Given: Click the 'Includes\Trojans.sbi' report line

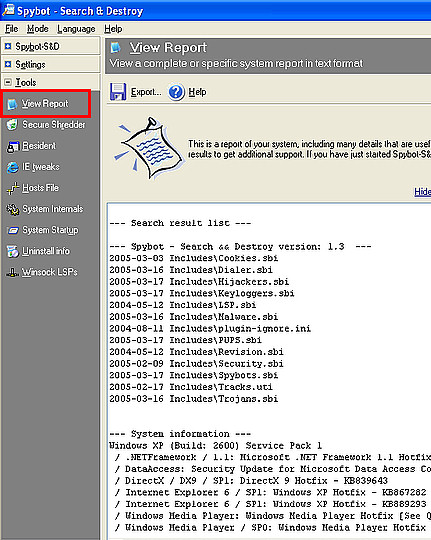Looking at the screenshot, I should coord(194,399).
